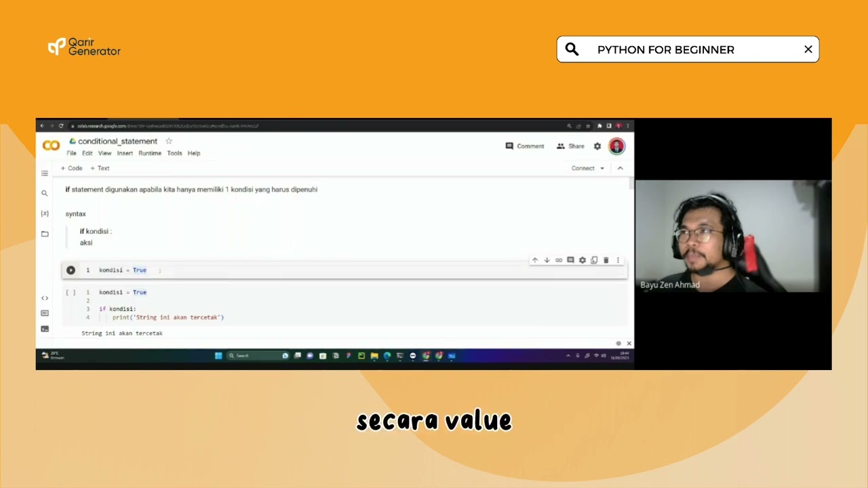Show hidden tray icons chevron
Screen dimensions: 868x488
[x=568, y=355]
